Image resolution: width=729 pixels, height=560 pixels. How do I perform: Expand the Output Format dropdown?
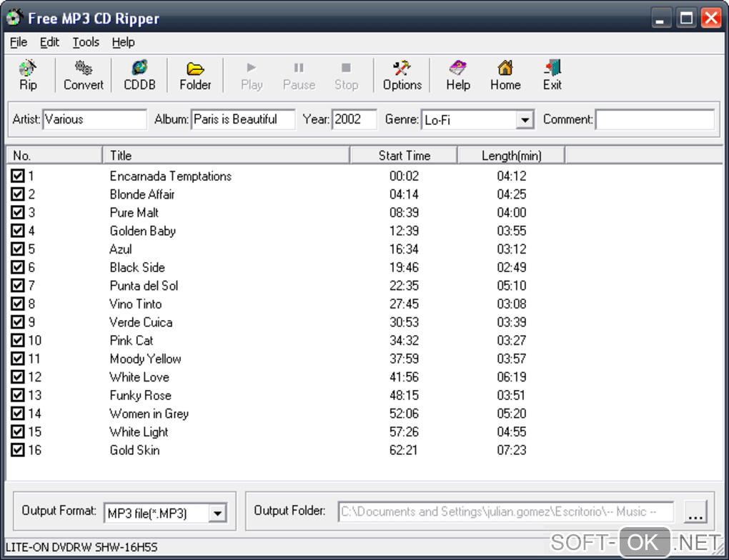coord(217,514)
